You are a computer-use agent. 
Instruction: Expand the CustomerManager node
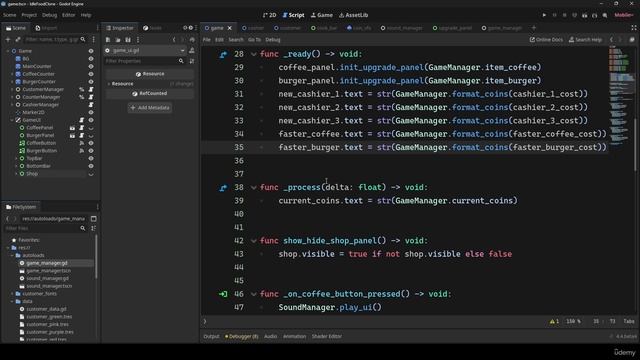pos(12,89)
